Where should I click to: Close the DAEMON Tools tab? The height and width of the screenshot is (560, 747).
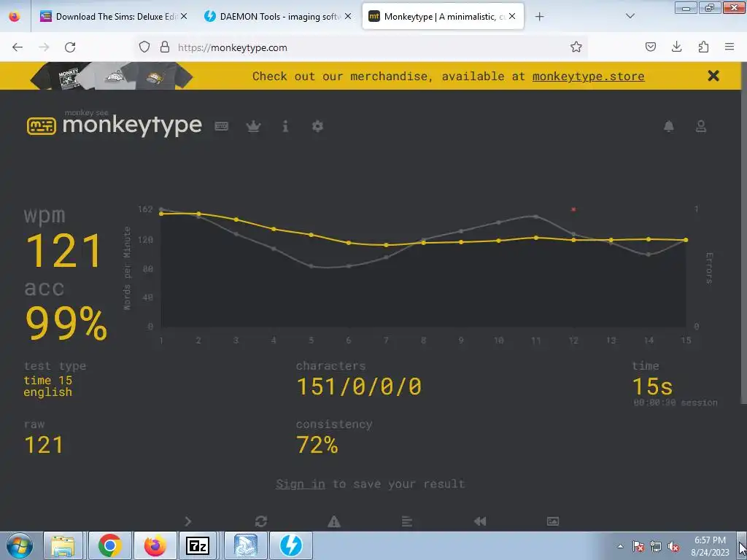[x=348, y=16]
